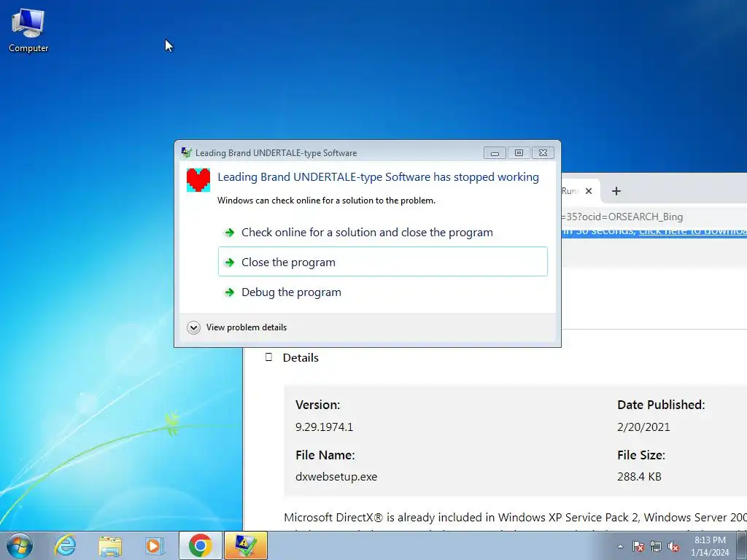Screen dimensions: 747x560
Task: Click the File Size: label
Action: point(640,455)
